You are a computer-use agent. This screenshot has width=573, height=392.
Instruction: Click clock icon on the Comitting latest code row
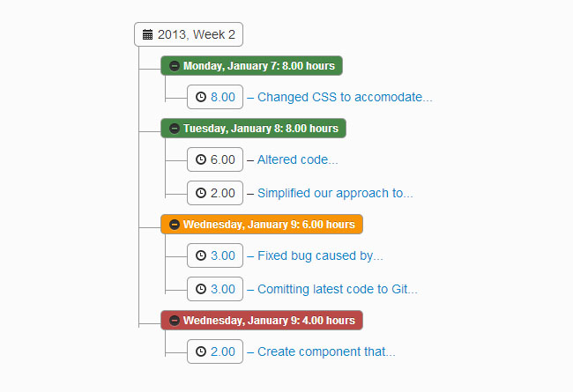point(201,288)
